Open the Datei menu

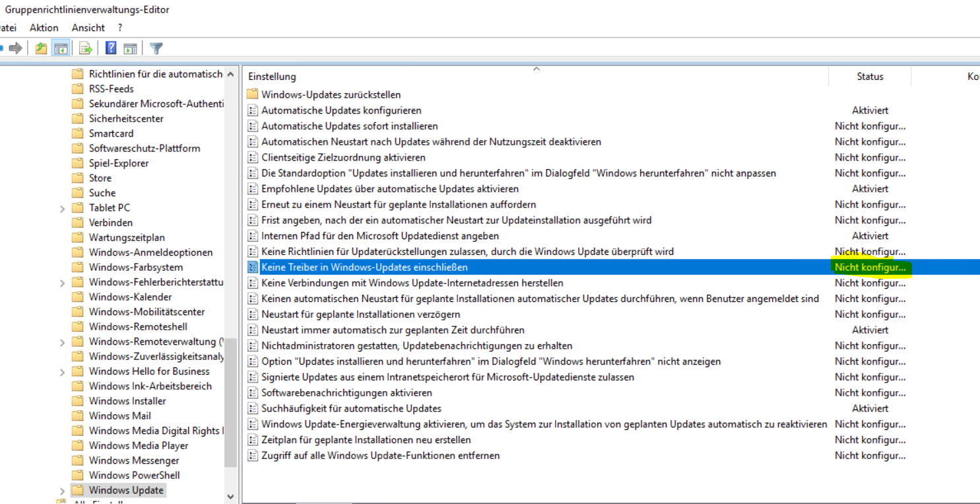click(8, 28)
